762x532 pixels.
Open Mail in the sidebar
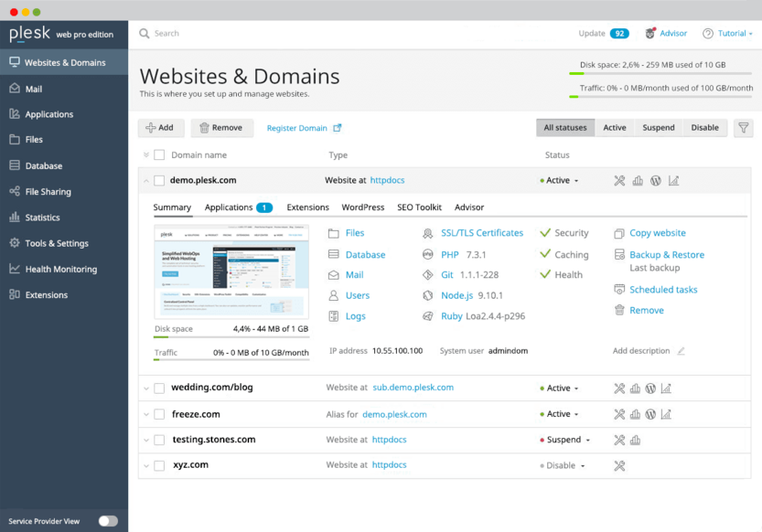pyautogui.click(x=64, y=89)
